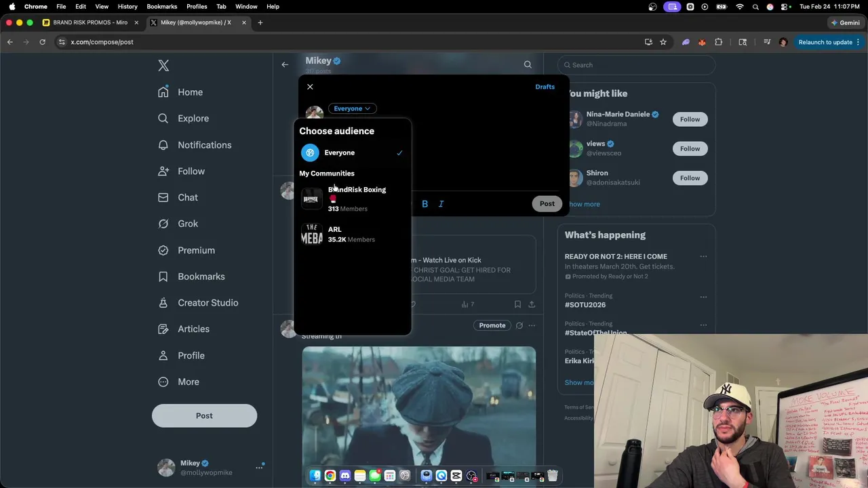The width and height of the screenshot is (868, 488).
Task: Open Apple menu
Action: pyautogui.click(x=12, y=6)
